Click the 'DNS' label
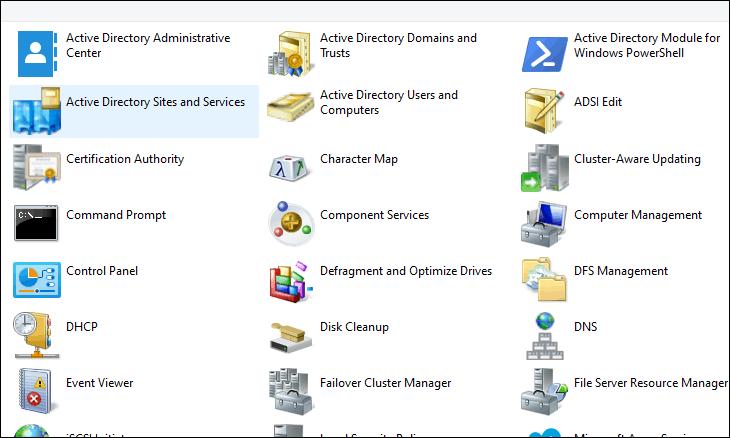The image size is (730, 438). [585, 327]
